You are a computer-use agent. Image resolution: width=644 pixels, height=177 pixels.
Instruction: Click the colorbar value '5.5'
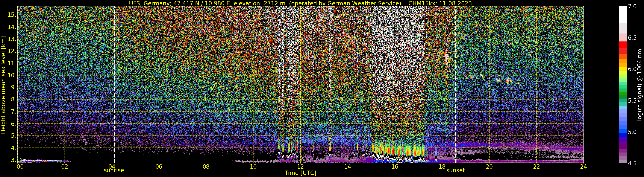tap(632, 101)
